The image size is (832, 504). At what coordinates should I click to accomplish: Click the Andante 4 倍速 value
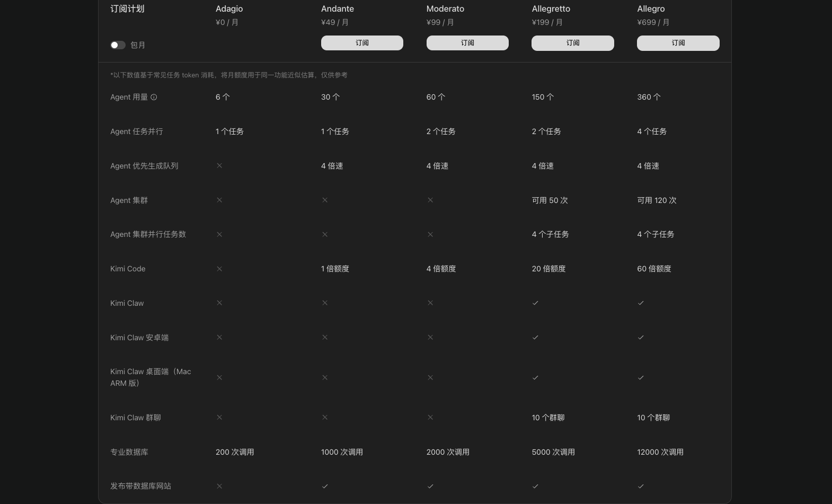click(332, 166)
